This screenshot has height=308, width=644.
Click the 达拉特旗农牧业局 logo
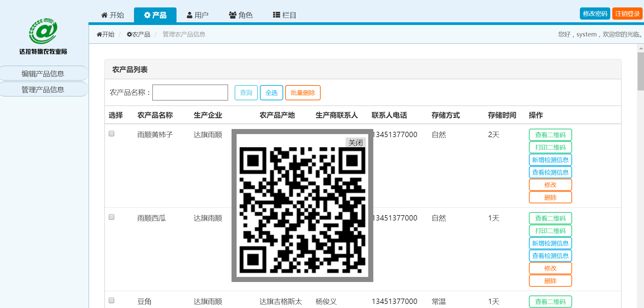point(43,36)
